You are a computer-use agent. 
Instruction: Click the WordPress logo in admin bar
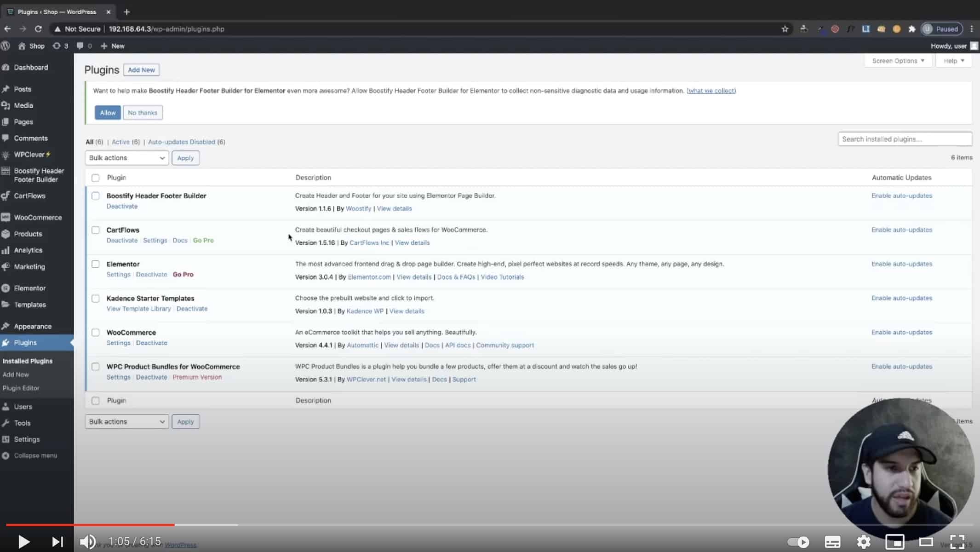pyautogui.click(x=6, y=46)
